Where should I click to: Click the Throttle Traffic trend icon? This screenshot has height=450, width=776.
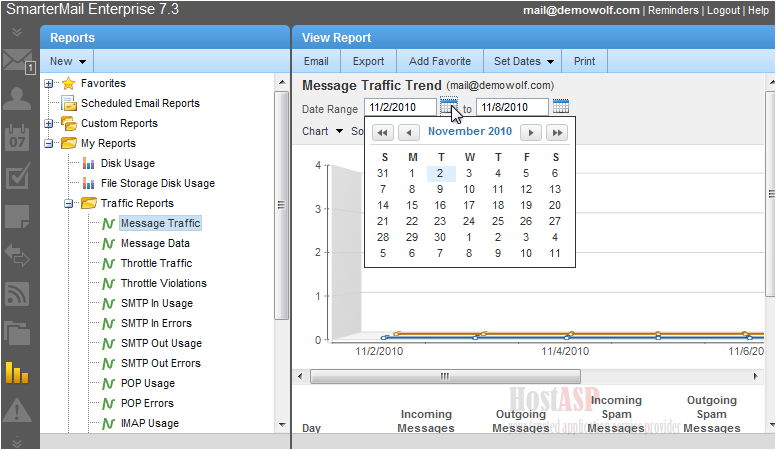point(108,263)
